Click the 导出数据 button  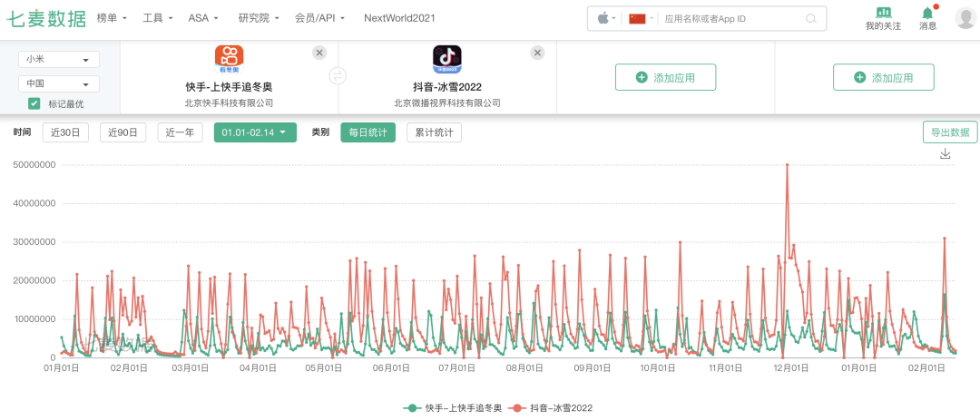click(x=950, y=132)
